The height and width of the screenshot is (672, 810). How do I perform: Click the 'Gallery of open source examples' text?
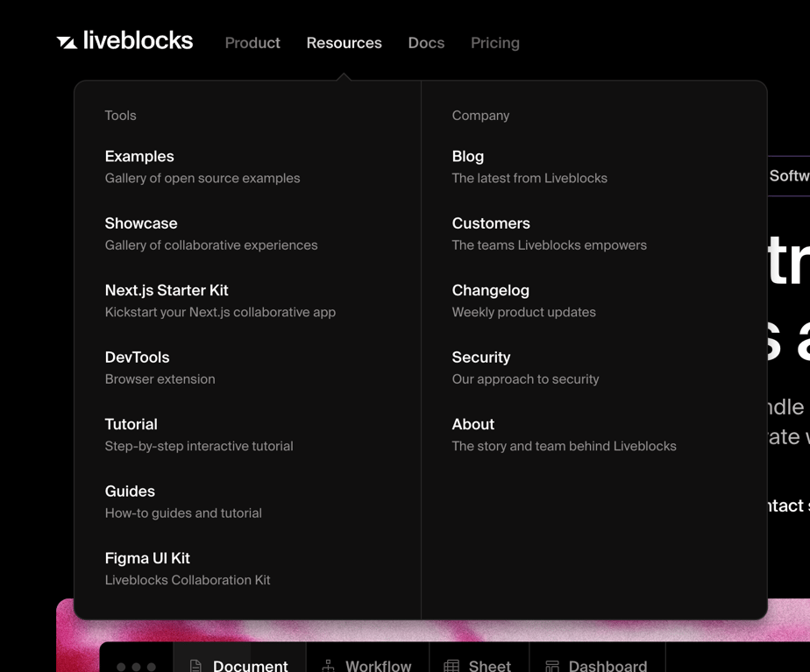click(x=202, y=178)
